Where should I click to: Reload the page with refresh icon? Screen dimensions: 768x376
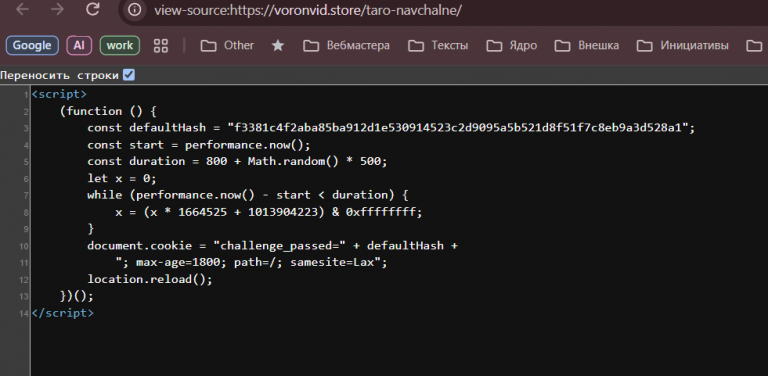[x=93, y=9]
